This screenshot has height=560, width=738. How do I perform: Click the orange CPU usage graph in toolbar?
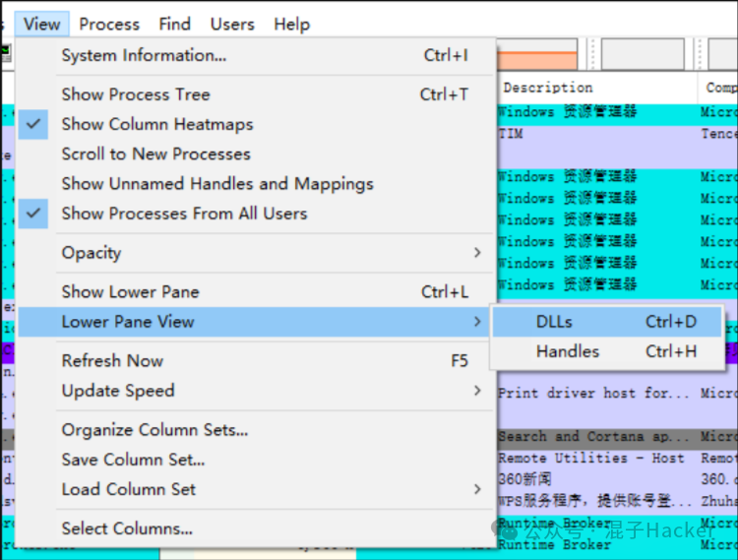(537, 54)
